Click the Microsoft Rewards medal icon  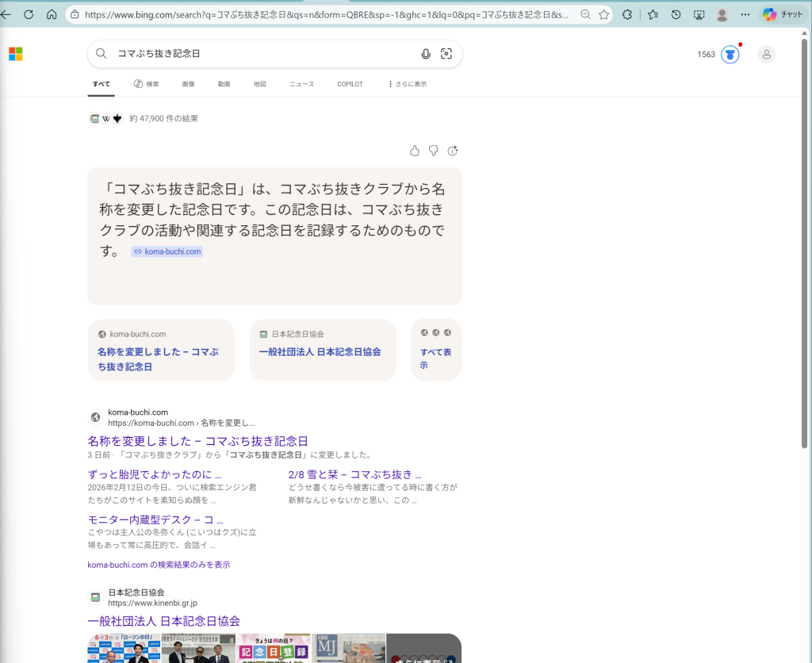[x=730, y=55]
